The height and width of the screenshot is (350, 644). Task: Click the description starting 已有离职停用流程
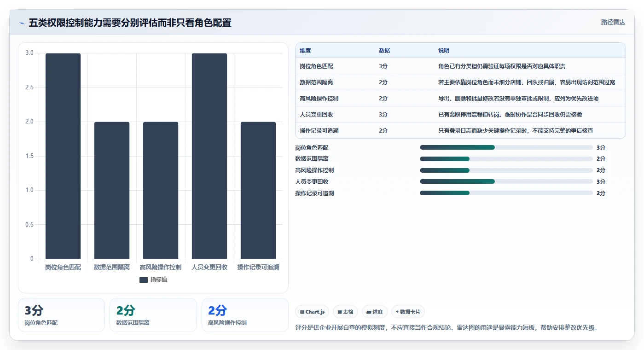510,115
